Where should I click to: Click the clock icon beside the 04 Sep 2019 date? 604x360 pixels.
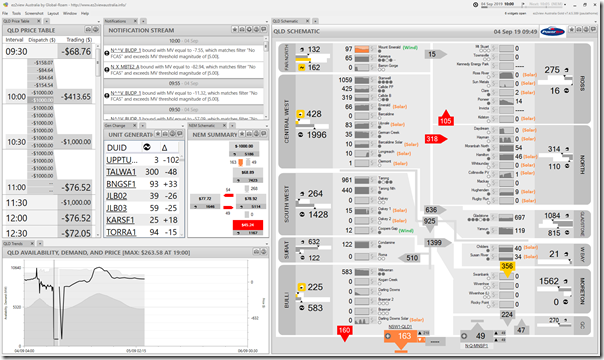[476, 5]
